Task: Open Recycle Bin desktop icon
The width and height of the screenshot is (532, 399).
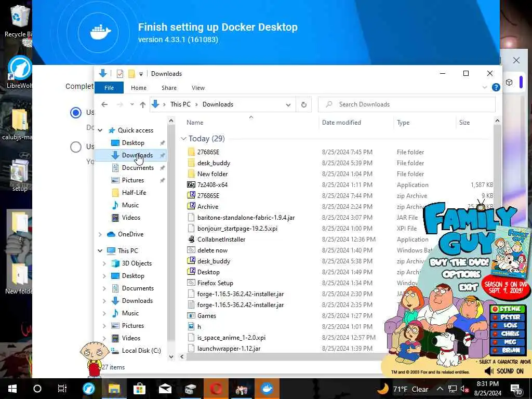Action: (18, 20)
